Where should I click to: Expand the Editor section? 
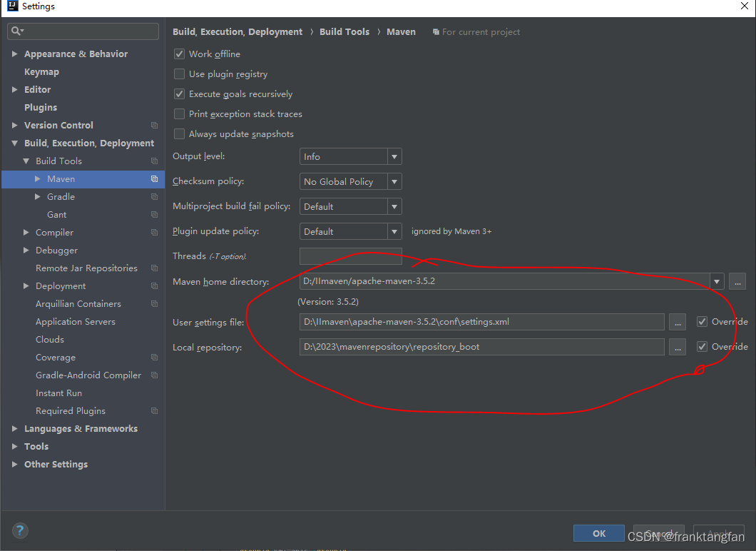click(x=14, y=90)
